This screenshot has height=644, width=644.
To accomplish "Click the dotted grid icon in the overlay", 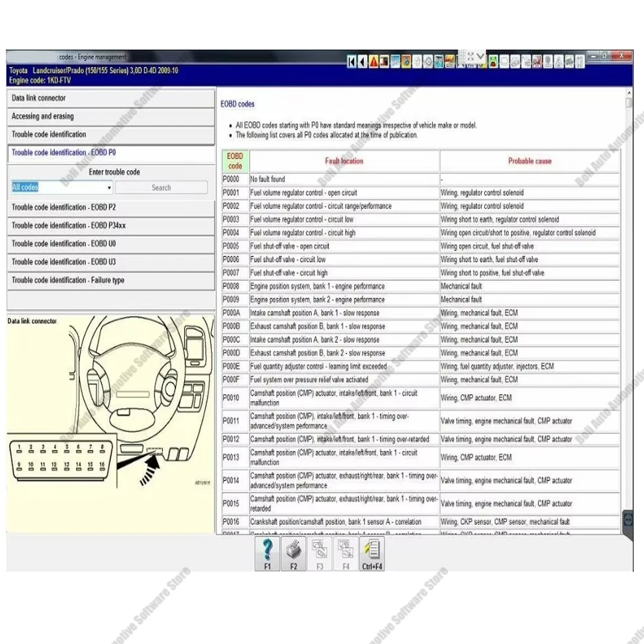I will [x=462, y=56].
